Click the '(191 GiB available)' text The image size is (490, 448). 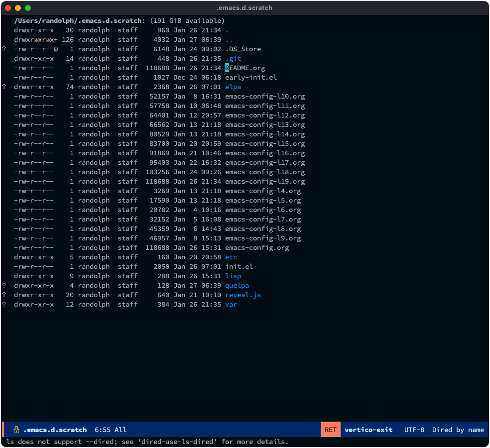coord(187,20)
